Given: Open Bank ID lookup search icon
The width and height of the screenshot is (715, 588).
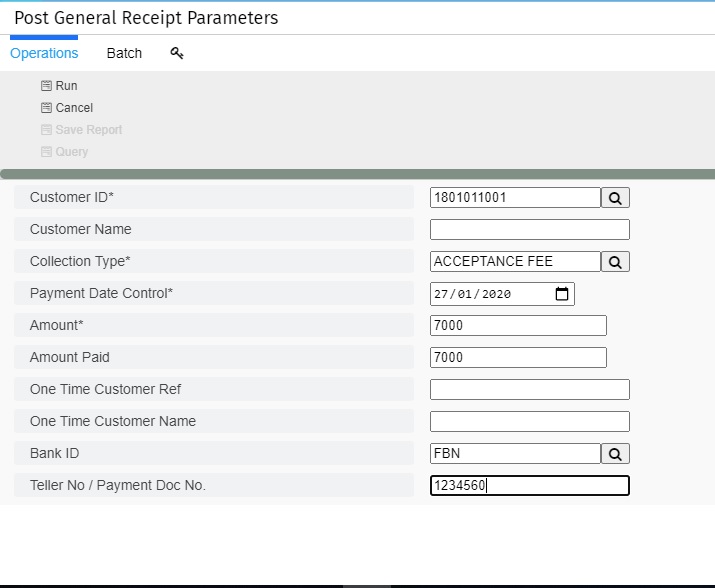Looking at the screenshot, I should click(615, 453).
